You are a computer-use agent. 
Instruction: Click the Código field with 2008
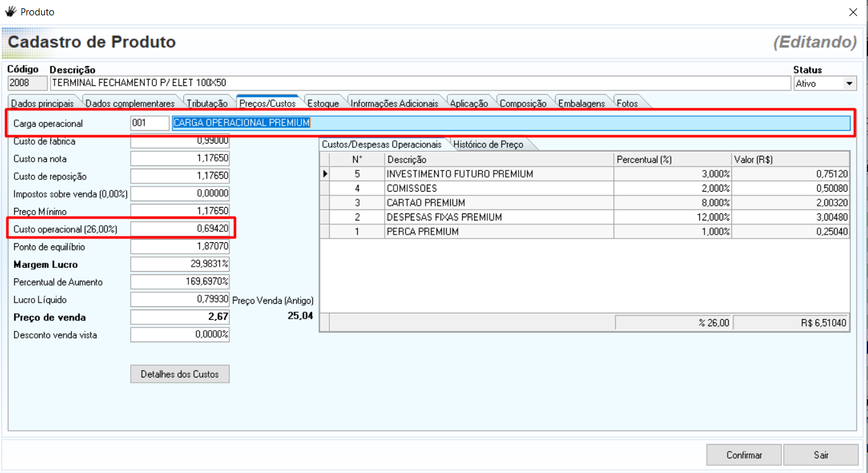[28, 83]
